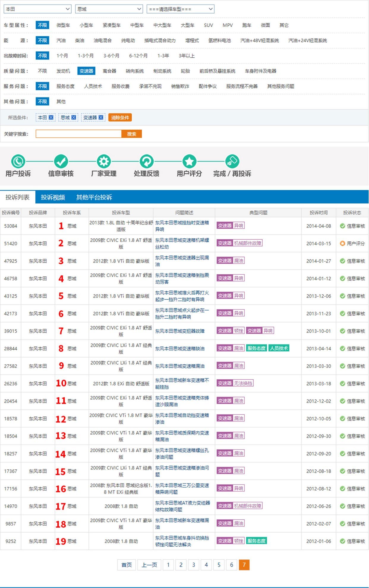This screenshot has height=588, width=369.
Task: Open the 其他平台投诉 tab
Action: pyautogui.click(x=94, y=197)
